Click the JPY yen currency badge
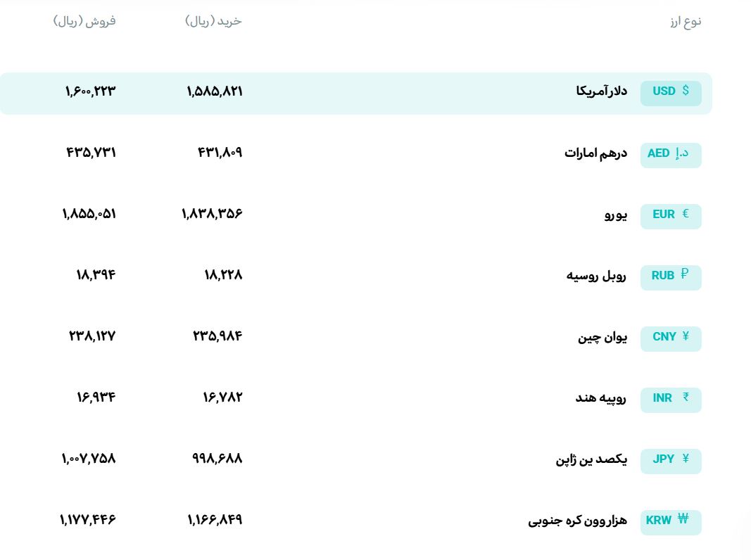751x560 pixels. (671, 461)
